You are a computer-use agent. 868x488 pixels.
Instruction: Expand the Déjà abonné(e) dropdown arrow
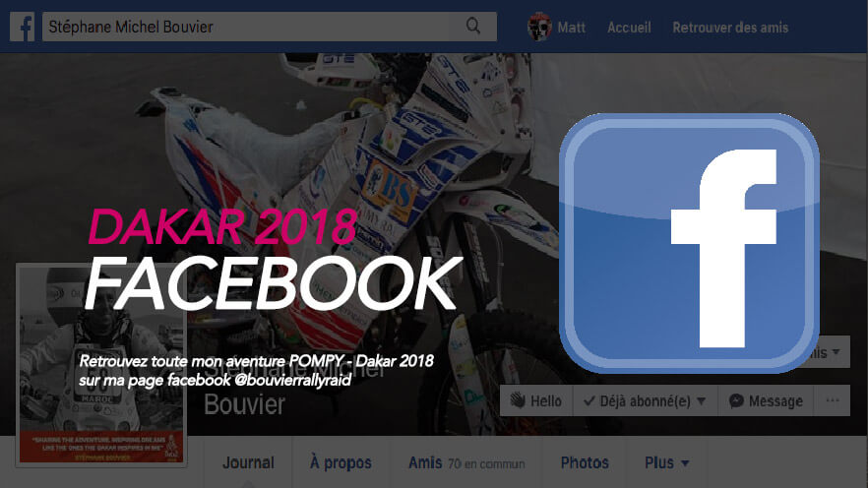(x=702, y=401)
